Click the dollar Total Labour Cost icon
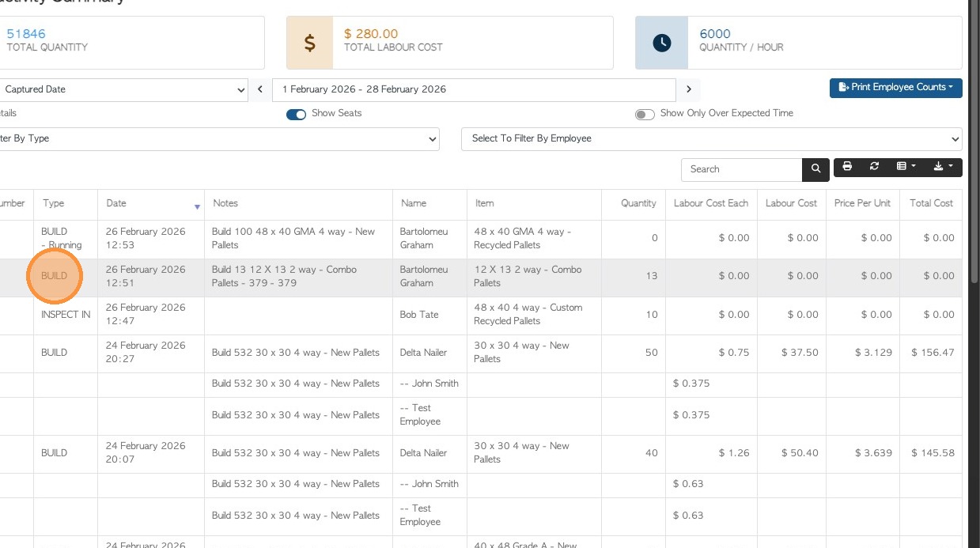Image resolution: width=980 pixels, height=548 pixels. [x=310, y=43]
